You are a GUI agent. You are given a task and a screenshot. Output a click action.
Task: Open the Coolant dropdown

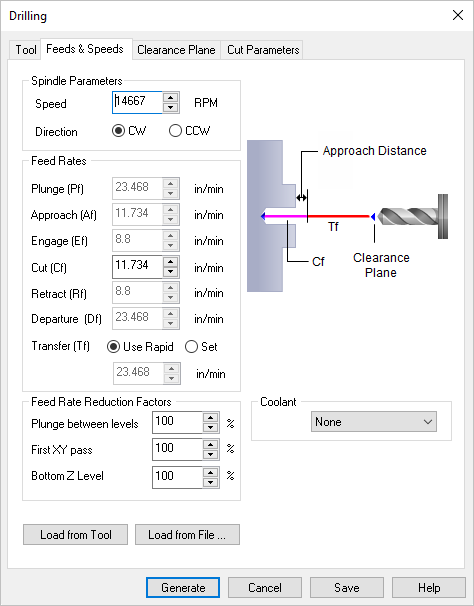click(373, 422)
